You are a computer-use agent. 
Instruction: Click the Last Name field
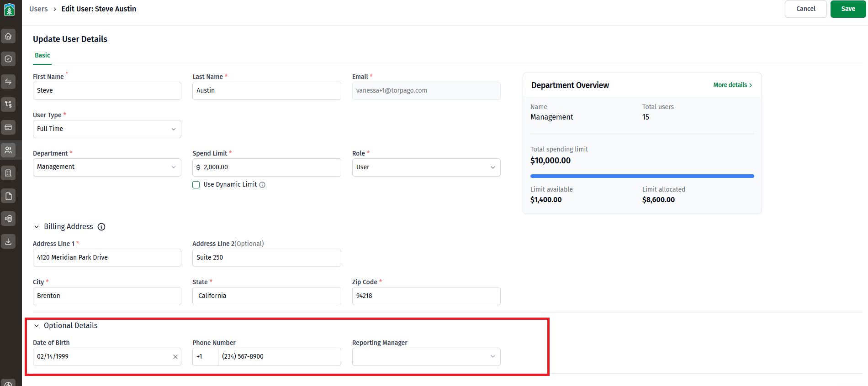coord(267,91)
